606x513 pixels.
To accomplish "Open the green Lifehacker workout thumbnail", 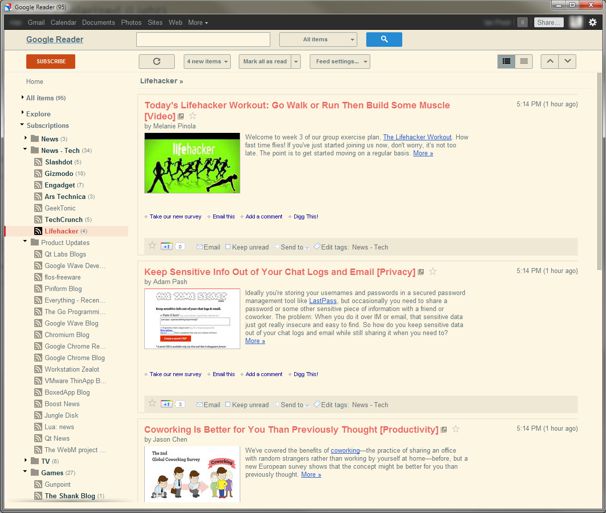I will click(192, 163).
